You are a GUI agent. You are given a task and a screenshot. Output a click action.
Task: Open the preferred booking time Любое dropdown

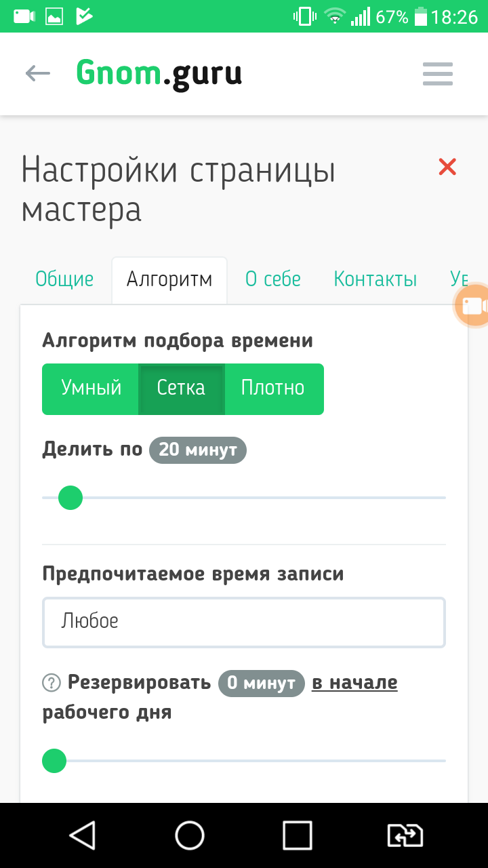[x=244, y=622]
